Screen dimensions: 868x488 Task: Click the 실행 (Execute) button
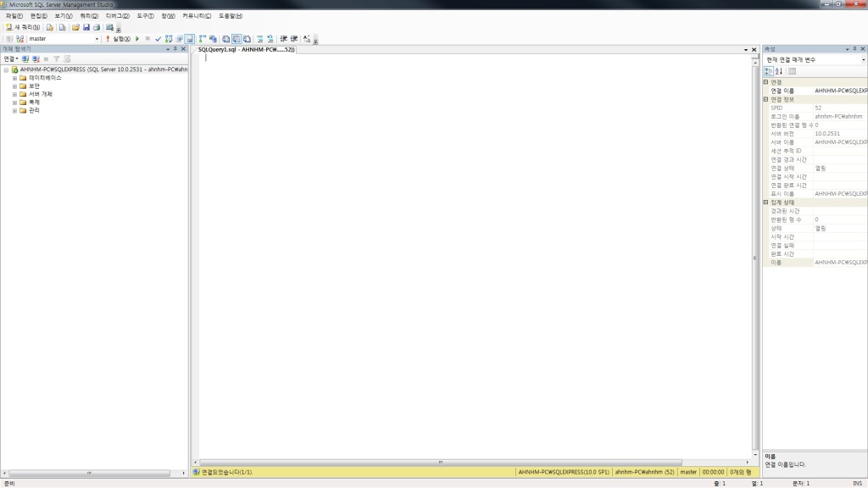[118, 39]
